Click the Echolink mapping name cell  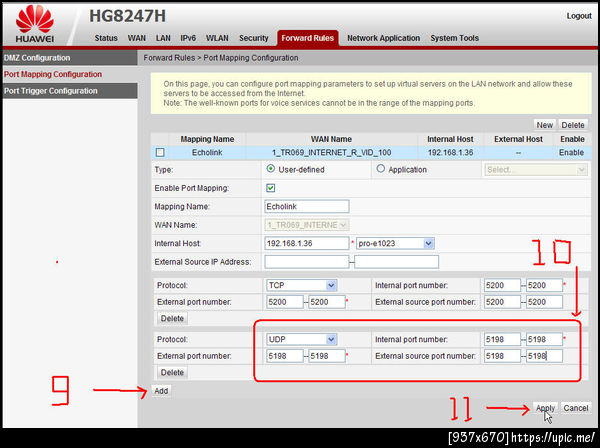pos(207,153)
